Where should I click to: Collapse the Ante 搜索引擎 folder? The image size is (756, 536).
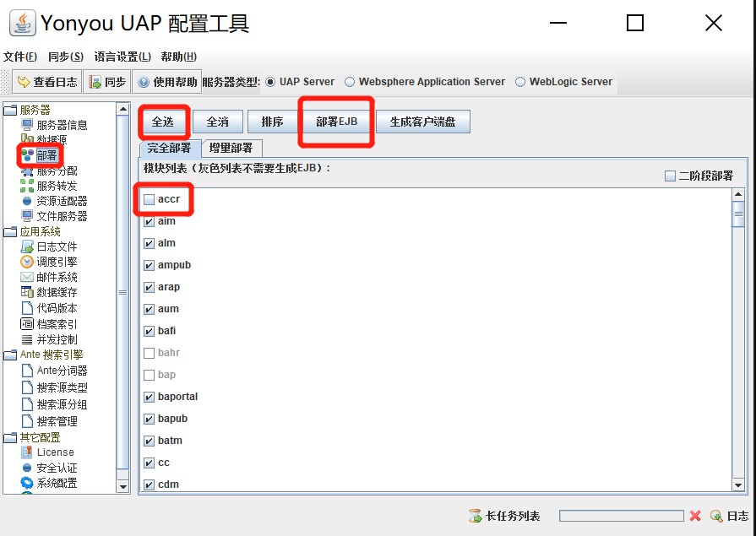[10, 355]
